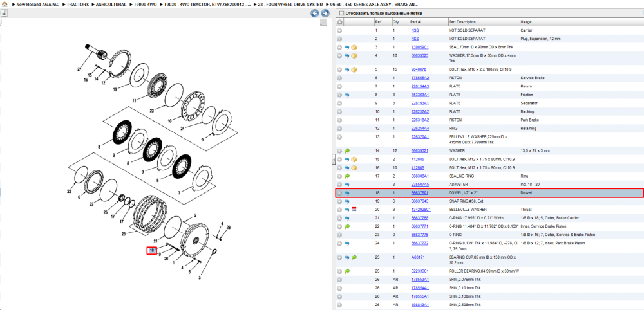The width and height of the screenshot is (644, 310).
Task: Toggle selection circle for BELLEVILLE WASHER row 226320A1
Action: tap(339, 137)
